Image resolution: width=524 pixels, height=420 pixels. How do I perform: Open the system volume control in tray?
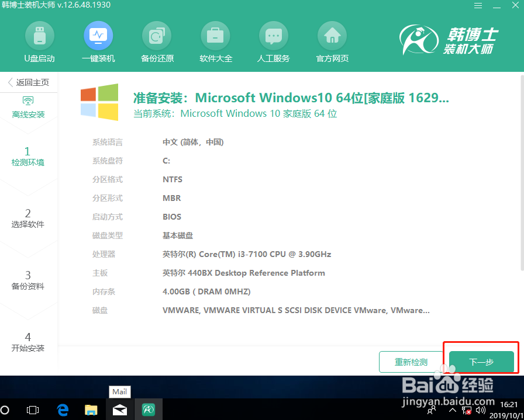tap(481, 409)
